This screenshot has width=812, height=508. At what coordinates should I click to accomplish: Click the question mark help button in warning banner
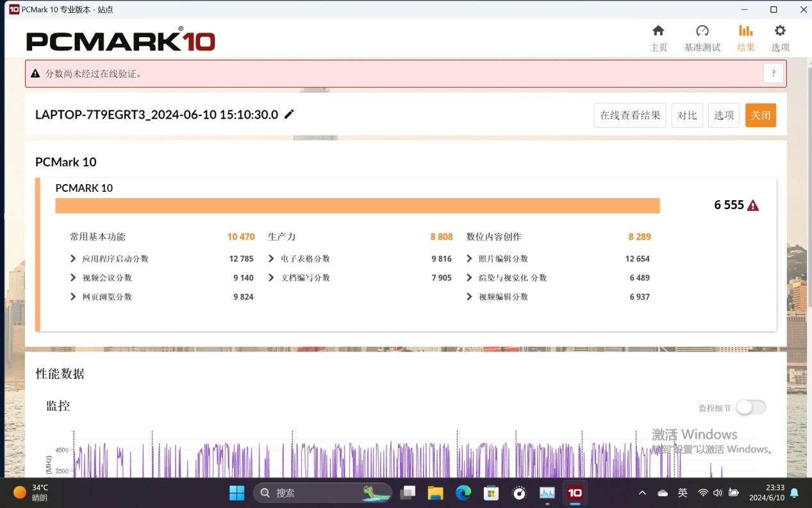click(774, 74)
